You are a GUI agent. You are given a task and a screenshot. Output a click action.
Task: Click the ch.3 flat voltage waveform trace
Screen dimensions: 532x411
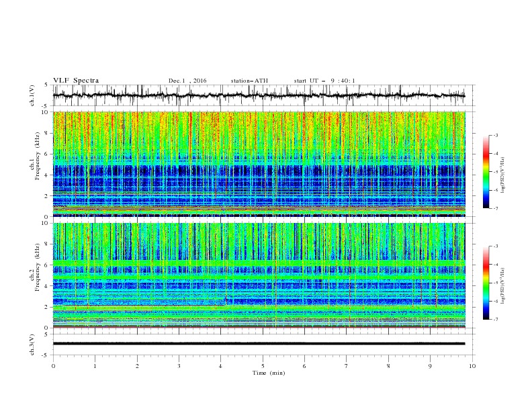259,344
